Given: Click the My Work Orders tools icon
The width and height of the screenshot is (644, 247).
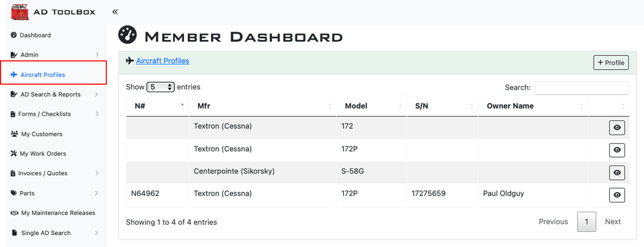Looking at the screenshot, I should 14,154.
